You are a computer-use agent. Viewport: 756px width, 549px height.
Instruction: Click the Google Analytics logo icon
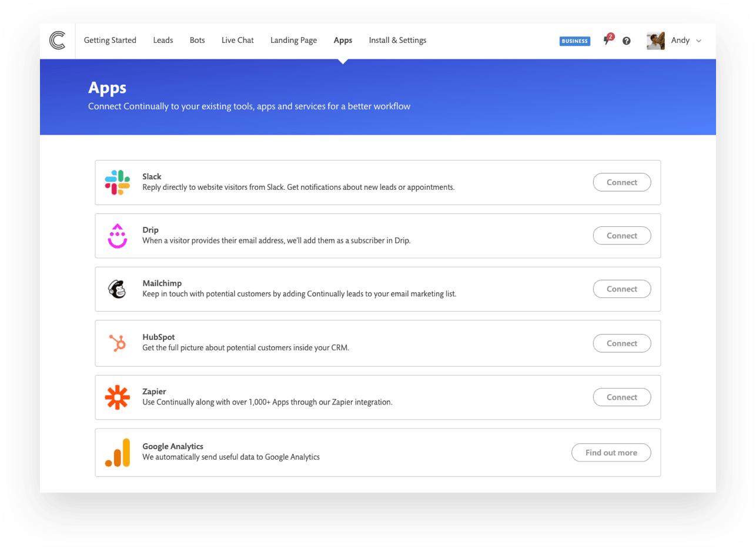pyautogui.click(x=118, y=453)
